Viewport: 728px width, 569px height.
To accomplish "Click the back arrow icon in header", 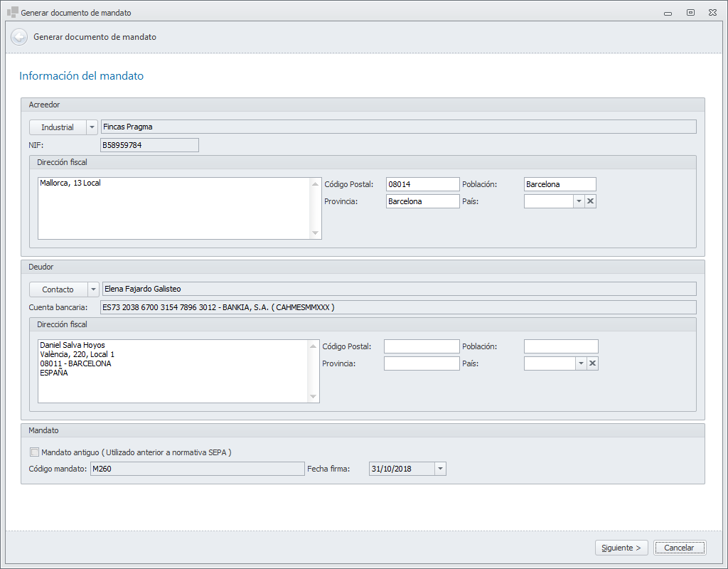I will click(x=19, y=37).
